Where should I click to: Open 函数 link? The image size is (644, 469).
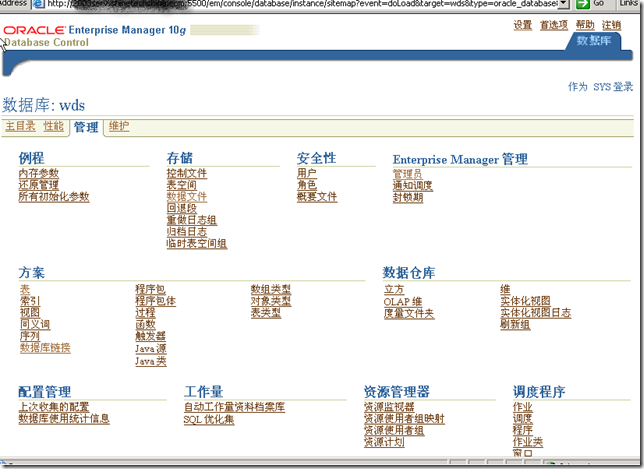tap(145, 324)
